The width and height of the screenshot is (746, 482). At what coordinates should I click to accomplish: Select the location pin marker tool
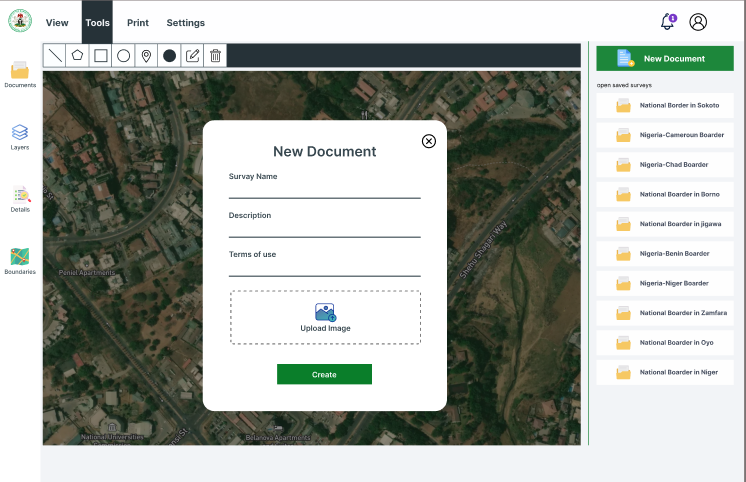click(x=146, y=56)
